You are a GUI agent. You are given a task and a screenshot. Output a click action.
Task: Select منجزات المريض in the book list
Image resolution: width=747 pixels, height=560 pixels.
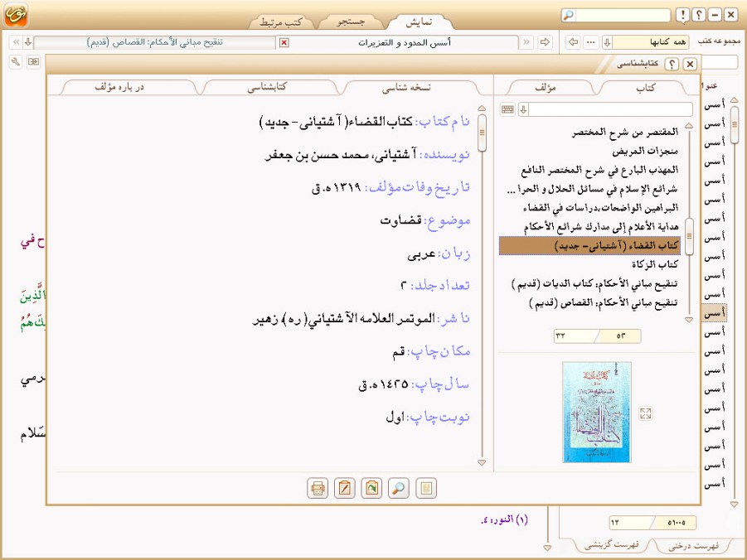pyautogui.click(x=651, y=151)
